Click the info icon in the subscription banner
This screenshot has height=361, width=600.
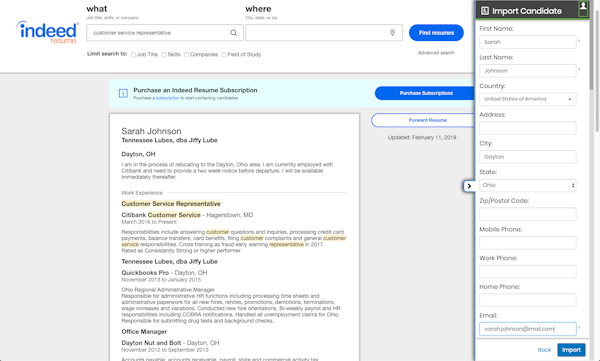pyautogui.click(x=123, y=93)
